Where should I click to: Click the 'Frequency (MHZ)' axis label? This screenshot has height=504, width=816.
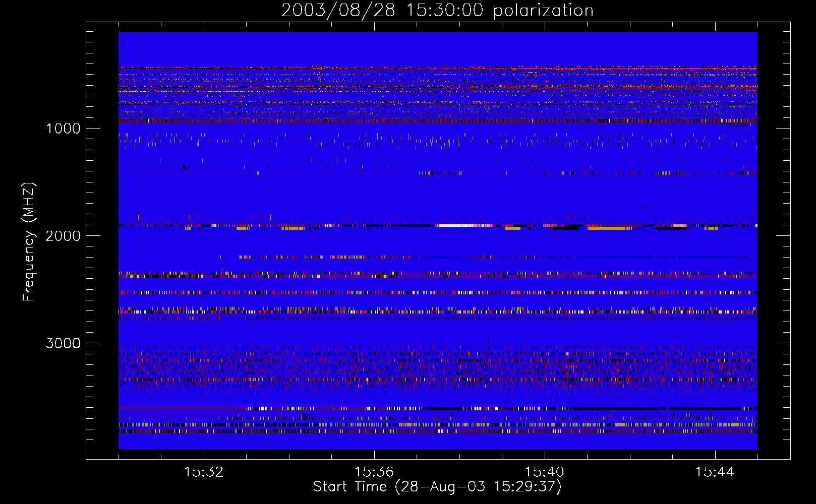(x=29, y=242)
